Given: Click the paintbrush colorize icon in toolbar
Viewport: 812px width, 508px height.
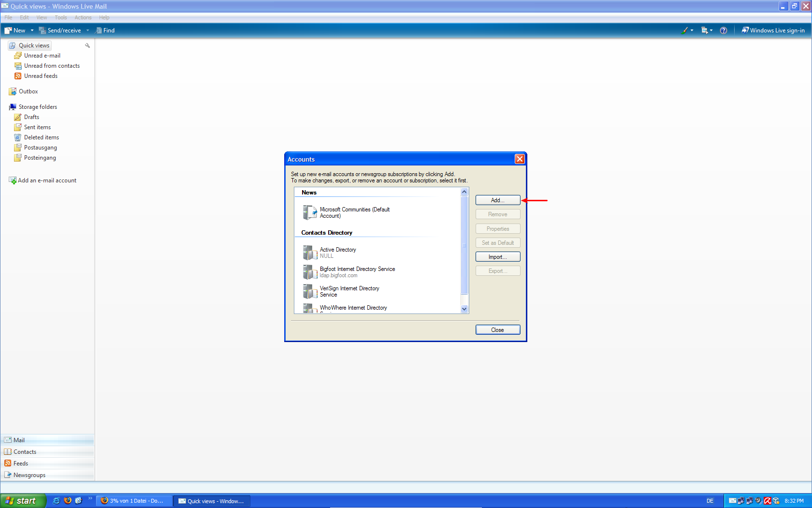Looking at the screenshot, I should pyautogui.click(x=685, y=30).
